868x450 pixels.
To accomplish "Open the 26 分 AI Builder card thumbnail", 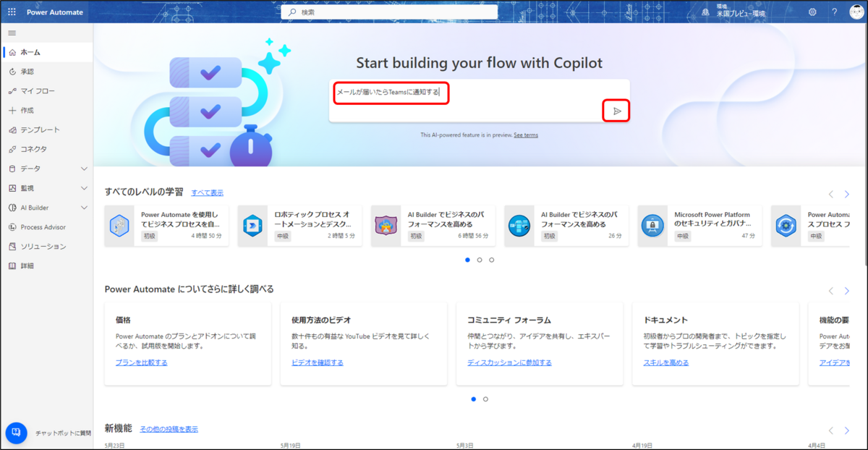I will pyautogui.click(x=519, y=226).
